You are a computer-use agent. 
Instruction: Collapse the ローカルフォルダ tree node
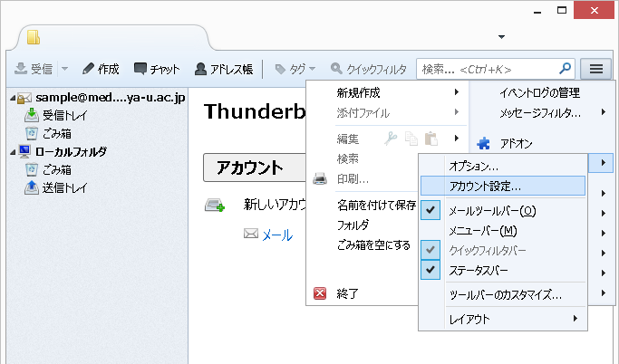(13, 152)
